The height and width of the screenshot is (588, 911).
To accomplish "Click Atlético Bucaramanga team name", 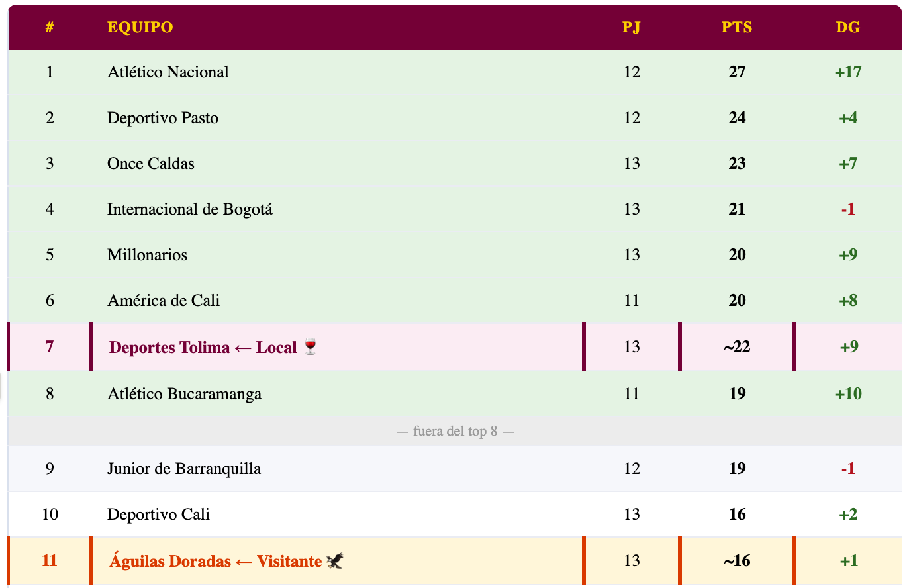I will coord(184,394).
